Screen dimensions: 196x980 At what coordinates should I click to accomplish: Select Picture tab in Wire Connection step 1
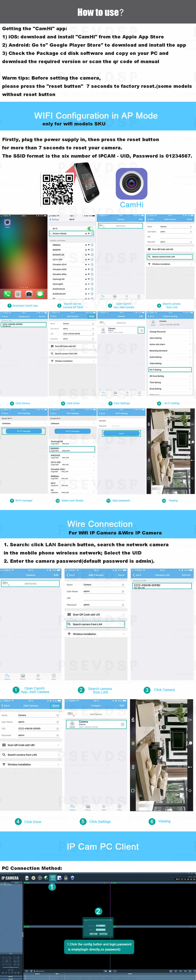(x=23, y=676)
